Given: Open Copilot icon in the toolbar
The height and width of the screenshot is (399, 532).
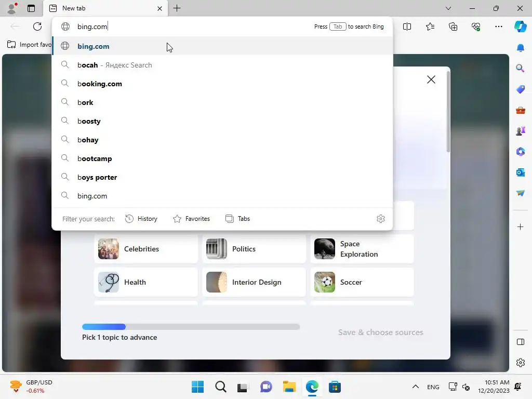Looking at the screenshot, I should coord(520,26).
